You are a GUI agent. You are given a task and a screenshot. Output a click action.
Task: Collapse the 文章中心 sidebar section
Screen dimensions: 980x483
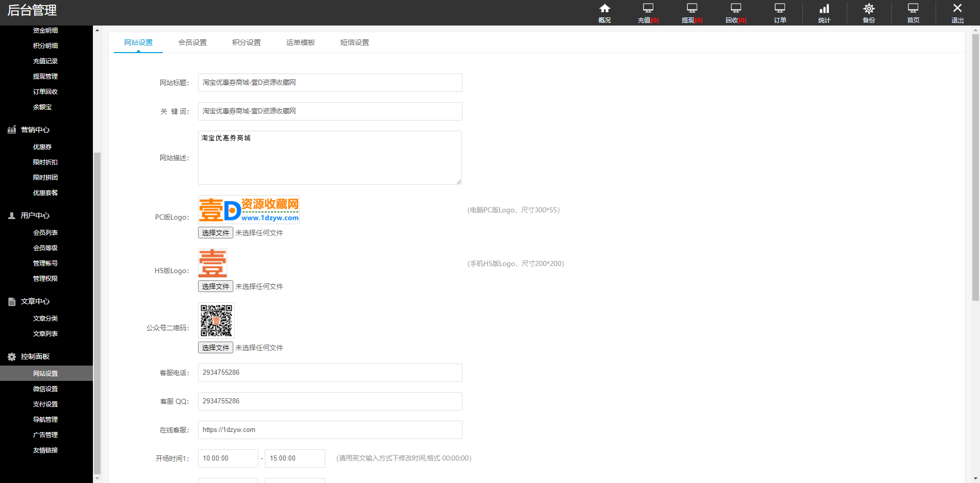[x=36, y=301]
